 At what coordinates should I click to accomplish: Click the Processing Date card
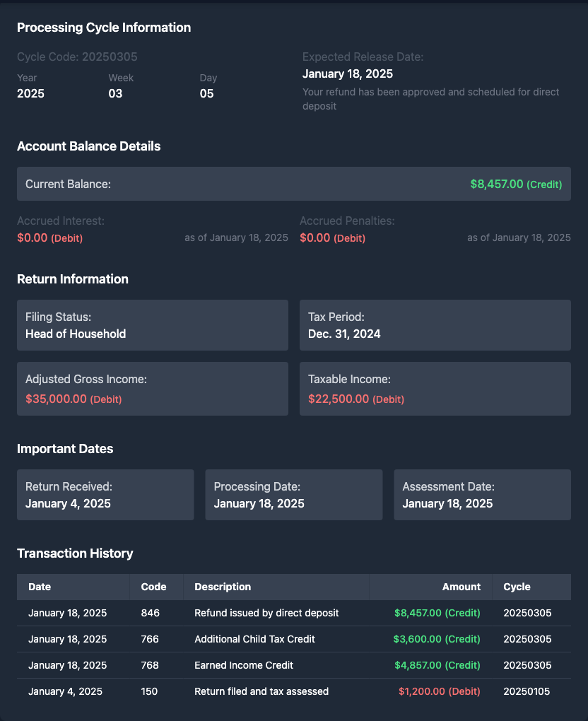coord(293,495)
